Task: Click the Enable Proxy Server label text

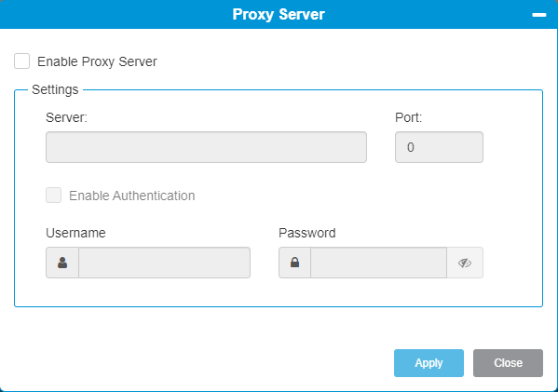Action: [x=97, y=61]
